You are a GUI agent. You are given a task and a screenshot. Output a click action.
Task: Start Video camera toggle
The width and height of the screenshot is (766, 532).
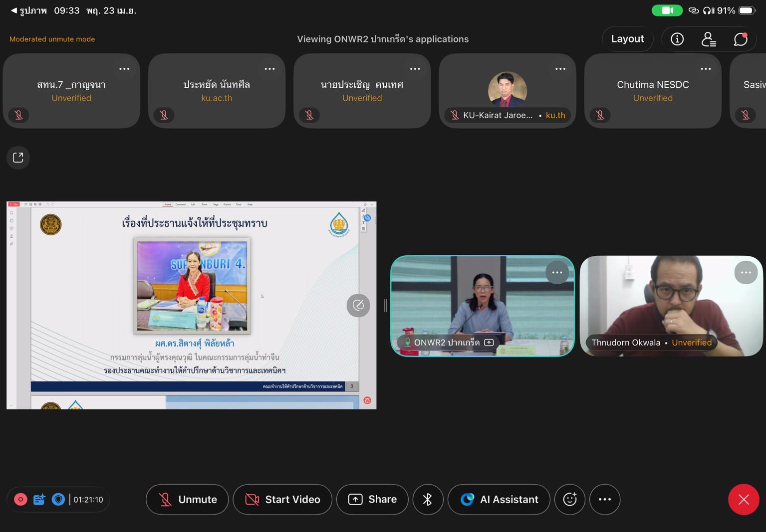(282, 499)
